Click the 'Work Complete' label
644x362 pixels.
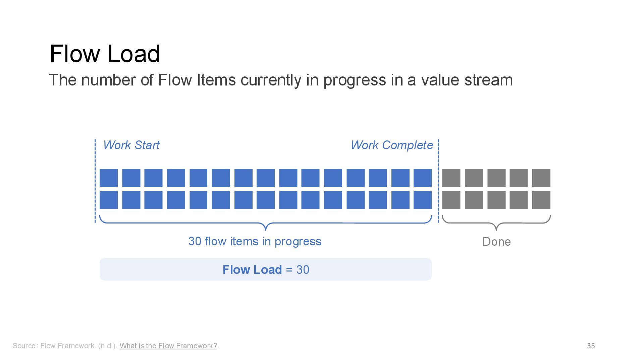(x=391, y=145)
